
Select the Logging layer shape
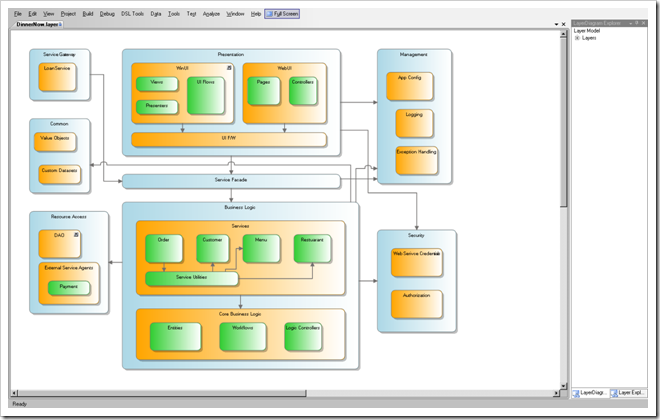tap(414, 123)
